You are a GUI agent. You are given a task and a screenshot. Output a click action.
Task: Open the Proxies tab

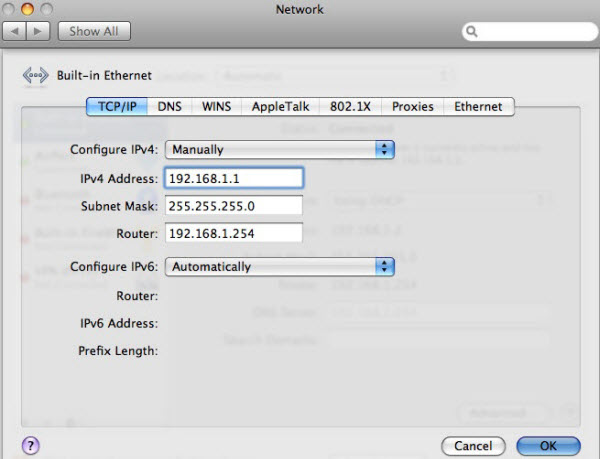(412, 106)
